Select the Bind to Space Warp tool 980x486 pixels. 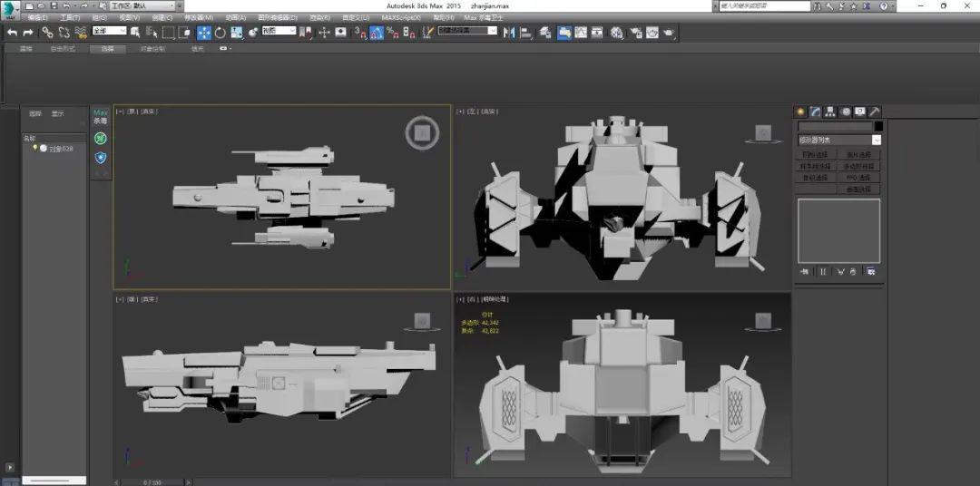80,33
